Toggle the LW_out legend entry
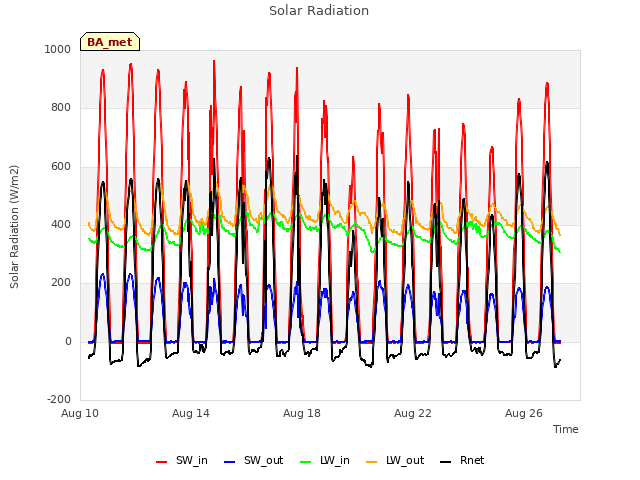This screenshot has width=640, height=480. 395,460
